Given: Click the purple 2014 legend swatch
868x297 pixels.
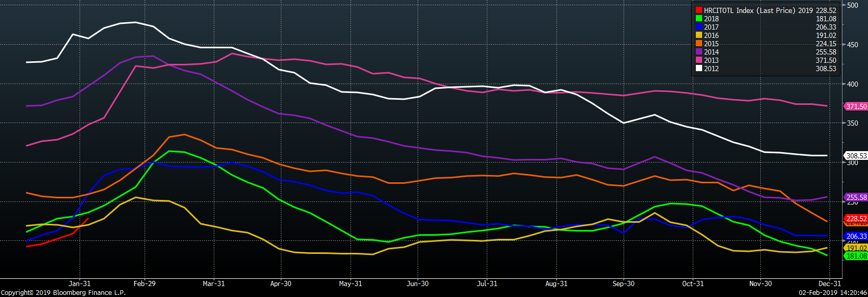Looking at the screenshot, I should coord(699,52).
